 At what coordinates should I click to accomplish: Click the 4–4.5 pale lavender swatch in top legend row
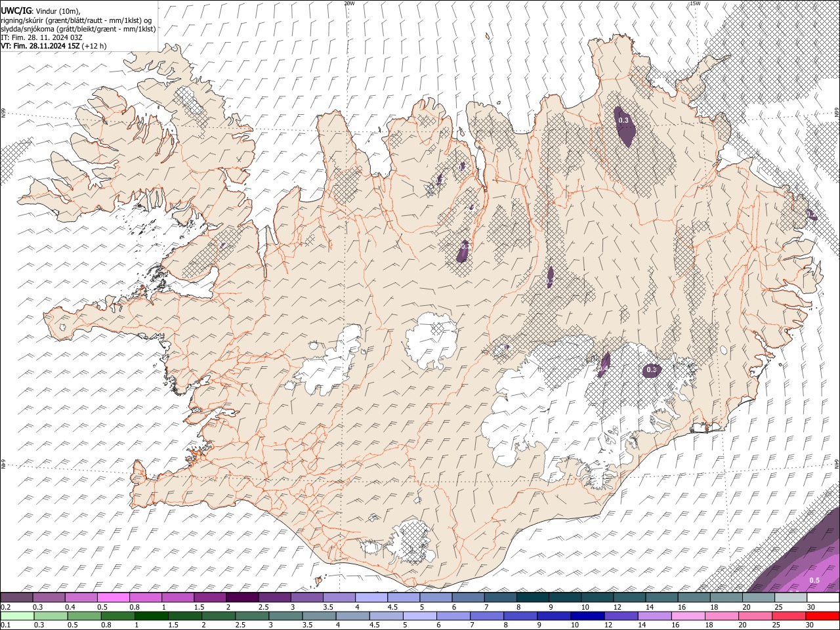coord(371,598)
